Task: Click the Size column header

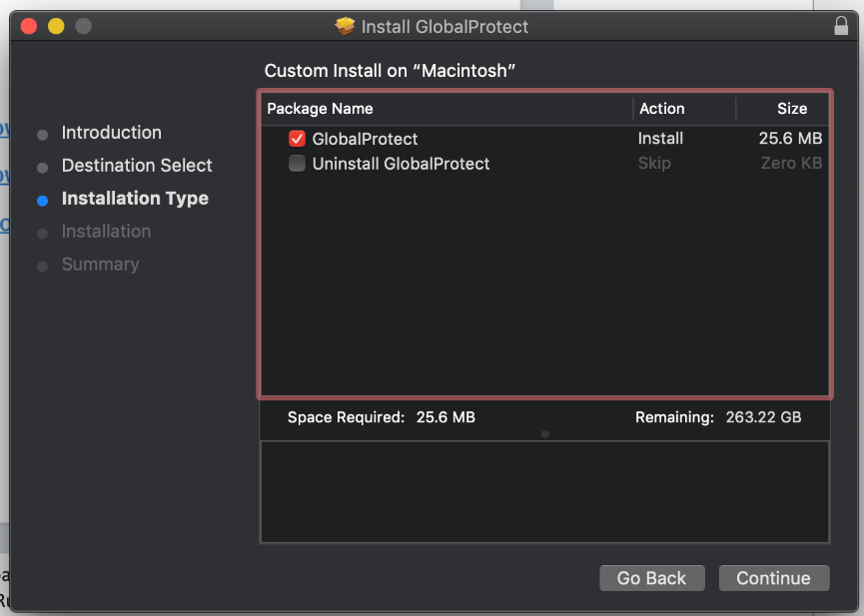Action: pyautogui.click(x=782, y=109)
